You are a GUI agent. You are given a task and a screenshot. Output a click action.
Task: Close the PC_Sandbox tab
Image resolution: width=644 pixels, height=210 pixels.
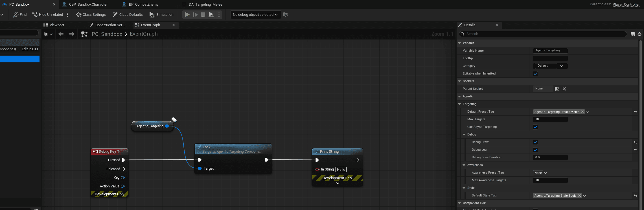click(x=54, y=5)
